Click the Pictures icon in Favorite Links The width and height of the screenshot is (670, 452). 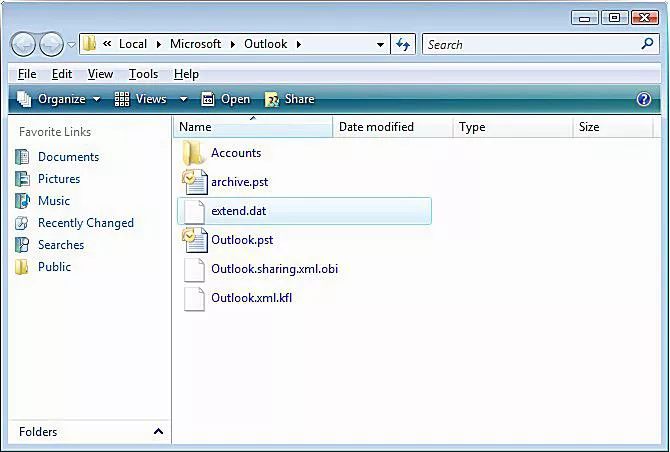(22, 179)
